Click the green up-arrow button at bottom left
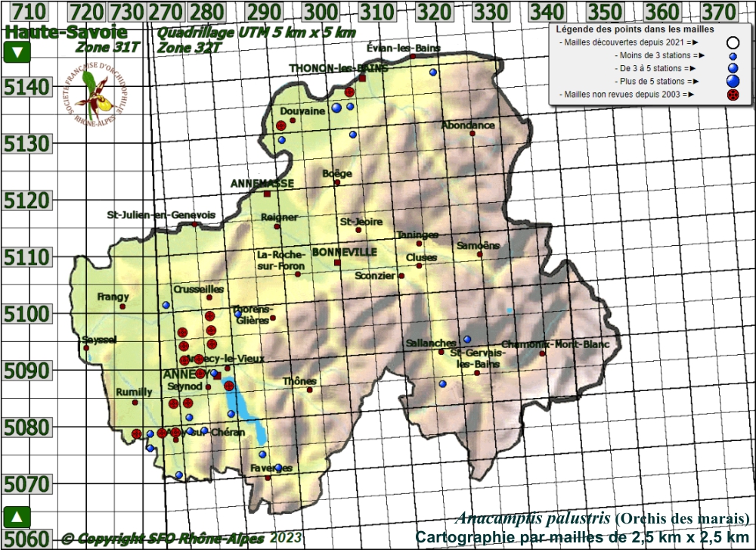Image resolution: width=756 pixels, height=550 pixels. coord(17,517)
